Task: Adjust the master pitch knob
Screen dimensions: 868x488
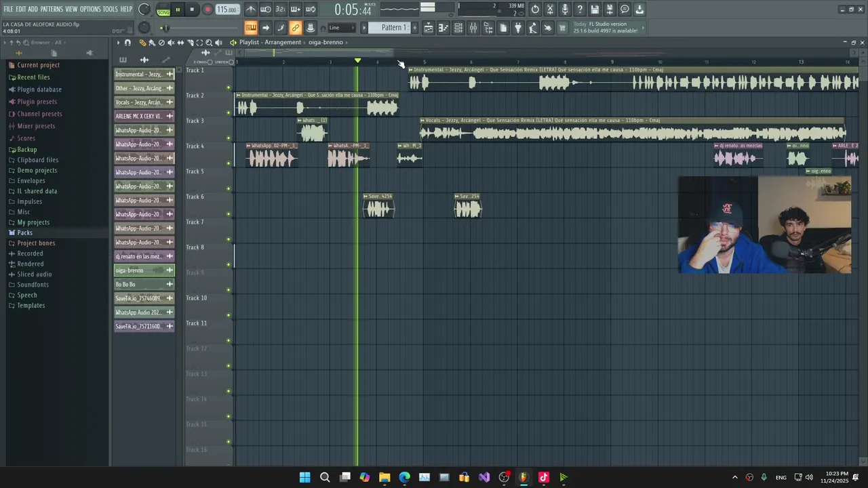Action: coord(144,28)
